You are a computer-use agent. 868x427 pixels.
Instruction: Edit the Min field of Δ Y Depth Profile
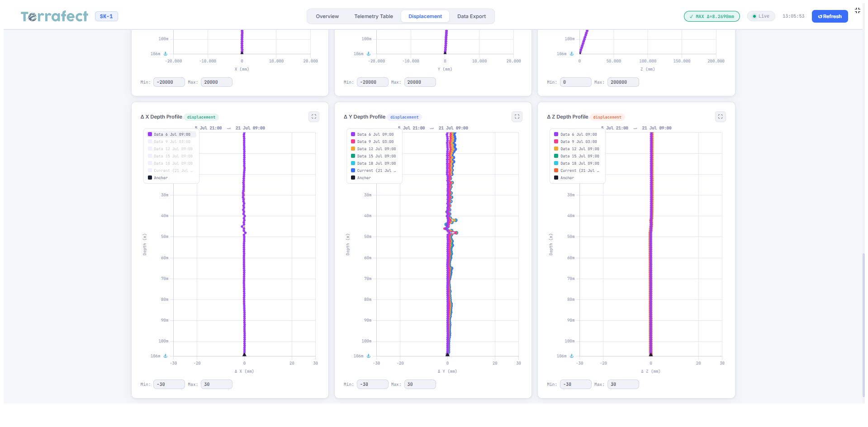(x=373, y=384)
